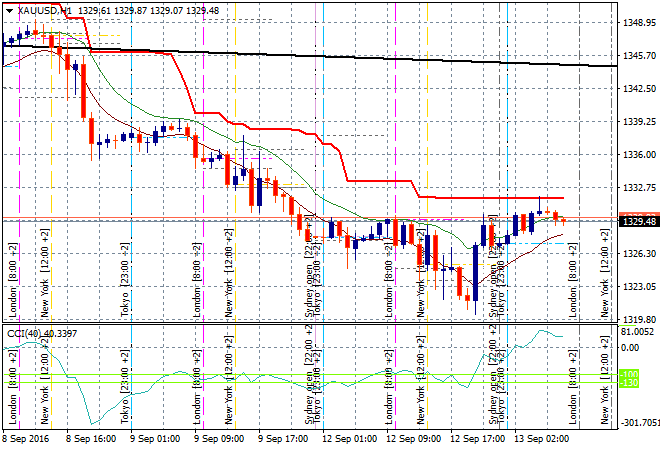Image resolution: width=660 pixels, height=450 pixels.
Task: Click the 13 Sep 02:00 time label
Action: tap(541, 439)
